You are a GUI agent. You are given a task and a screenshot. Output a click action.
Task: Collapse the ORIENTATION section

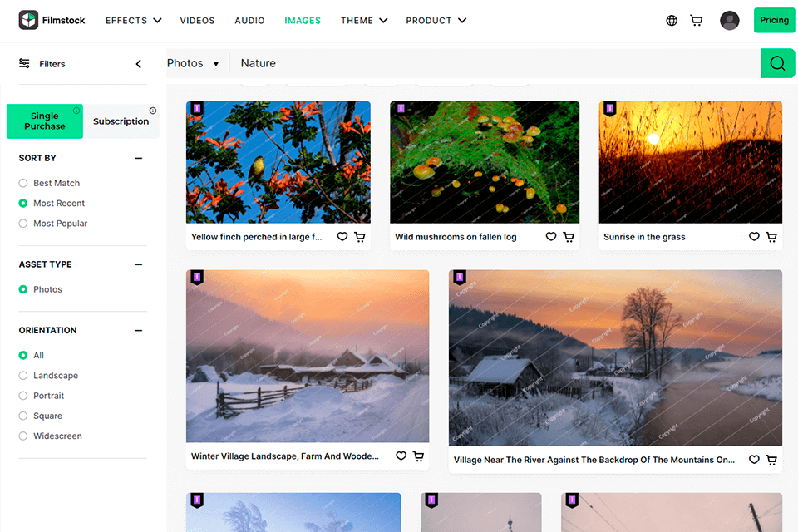[139, 330]
